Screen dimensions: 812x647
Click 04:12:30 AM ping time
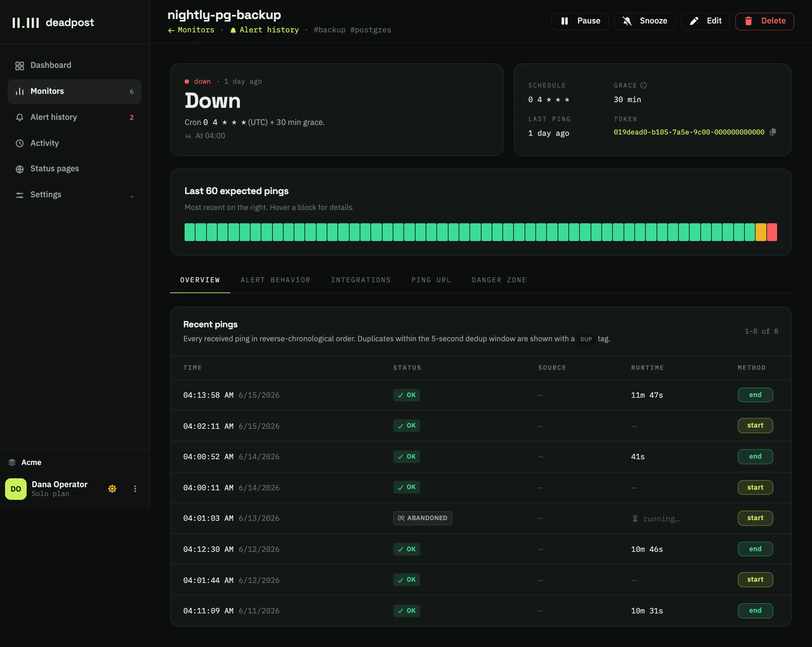click(208, 549)
